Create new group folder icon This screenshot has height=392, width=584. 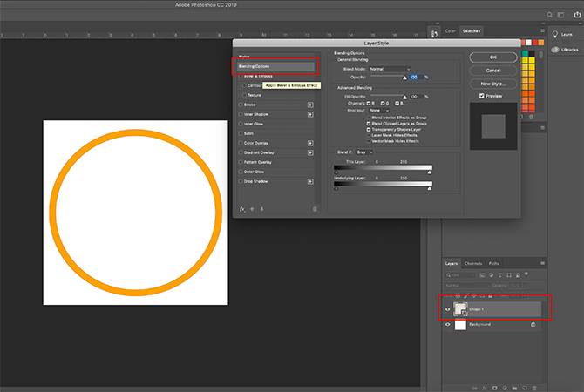(514, 388)
